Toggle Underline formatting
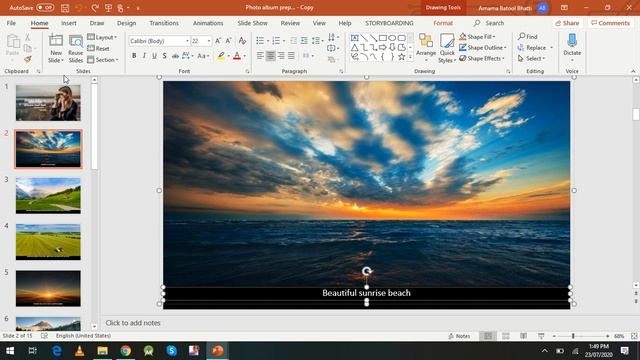Screen dimensions: 640x360 click(x=154, y=56)
